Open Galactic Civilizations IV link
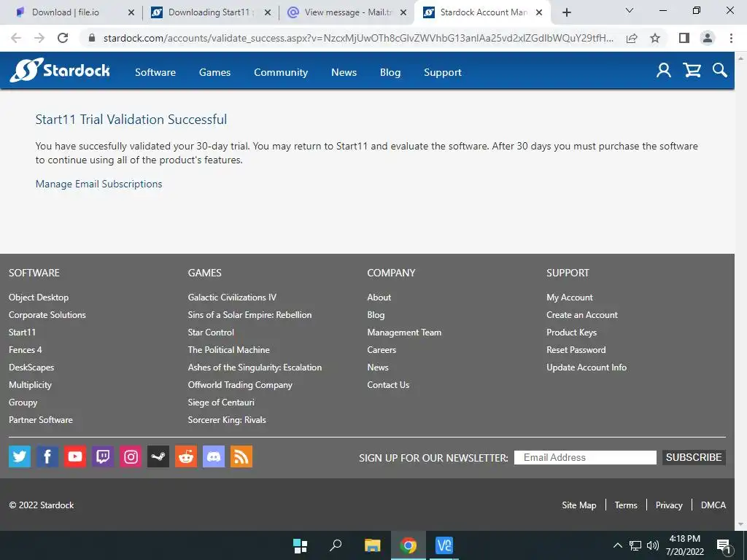 click(x=232, y=297)
